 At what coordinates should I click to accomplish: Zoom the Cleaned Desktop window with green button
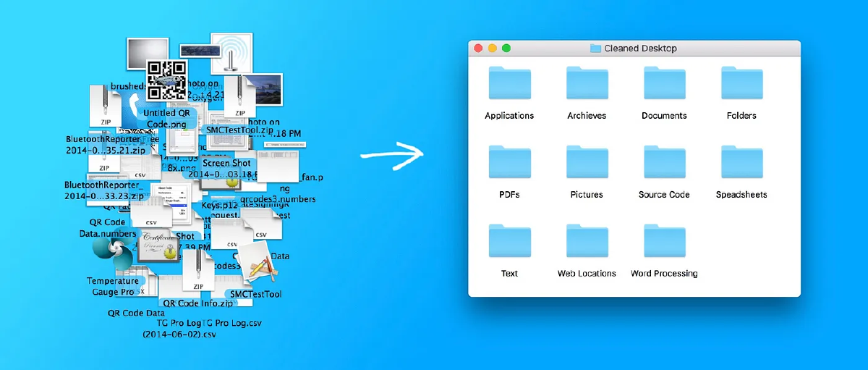tap(506, 49)
